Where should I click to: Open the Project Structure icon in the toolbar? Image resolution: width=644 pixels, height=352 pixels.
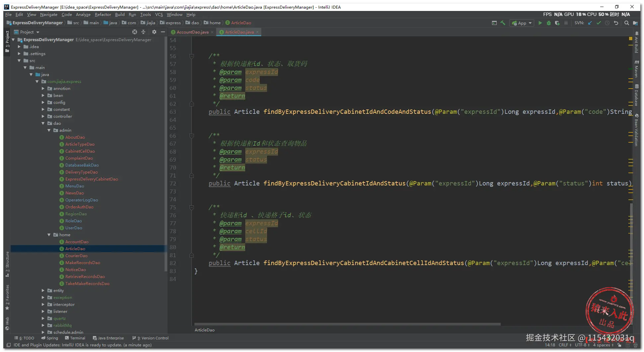point(635,23)
